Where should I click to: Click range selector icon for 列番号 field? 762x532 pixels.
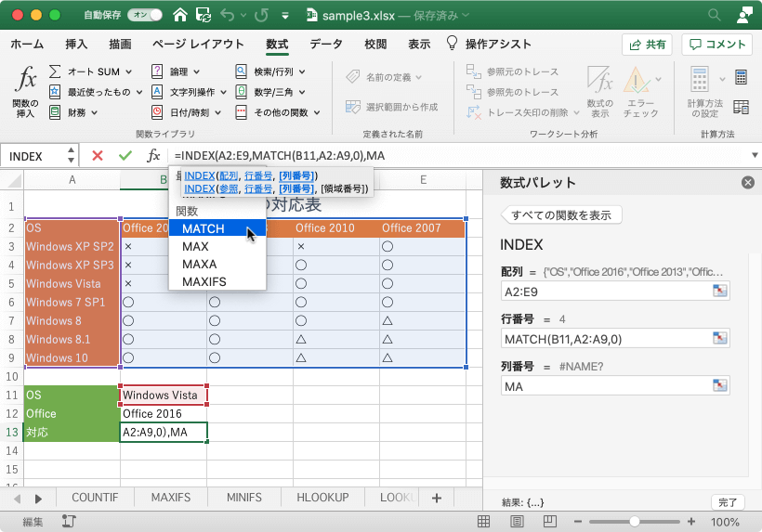click(720, 385)
